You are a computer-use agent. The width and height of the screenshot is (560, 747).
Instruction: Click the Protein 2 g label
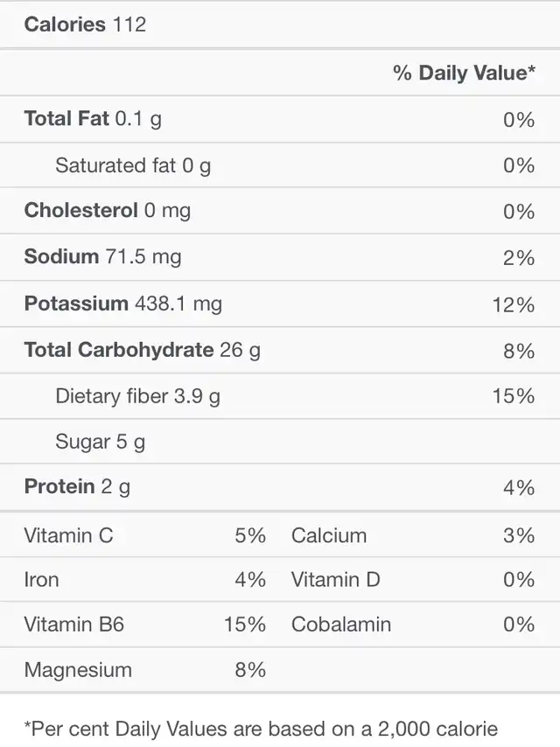pyautogui.click(x=77, y=487)
